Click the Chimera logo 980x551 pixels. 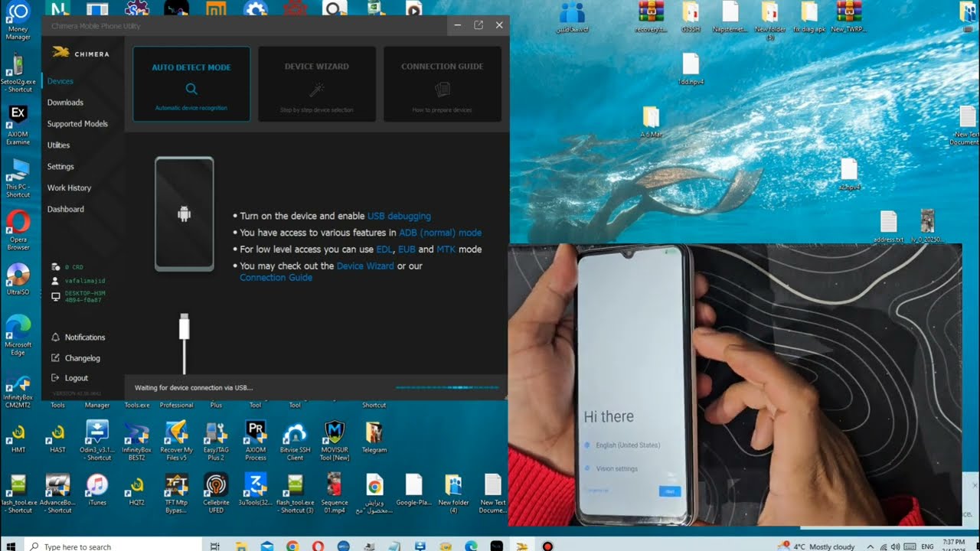(x=80, y=54)
